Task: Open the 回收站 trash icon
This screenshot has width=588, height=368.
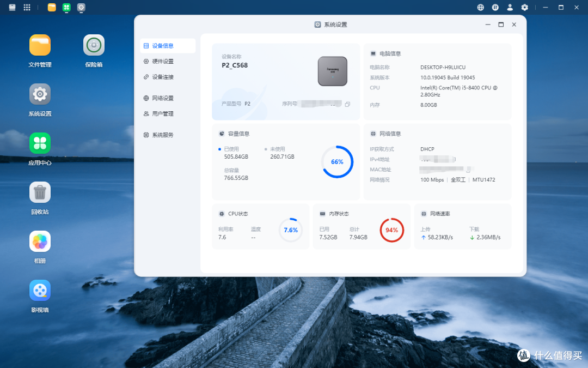Action: [40, 192]
